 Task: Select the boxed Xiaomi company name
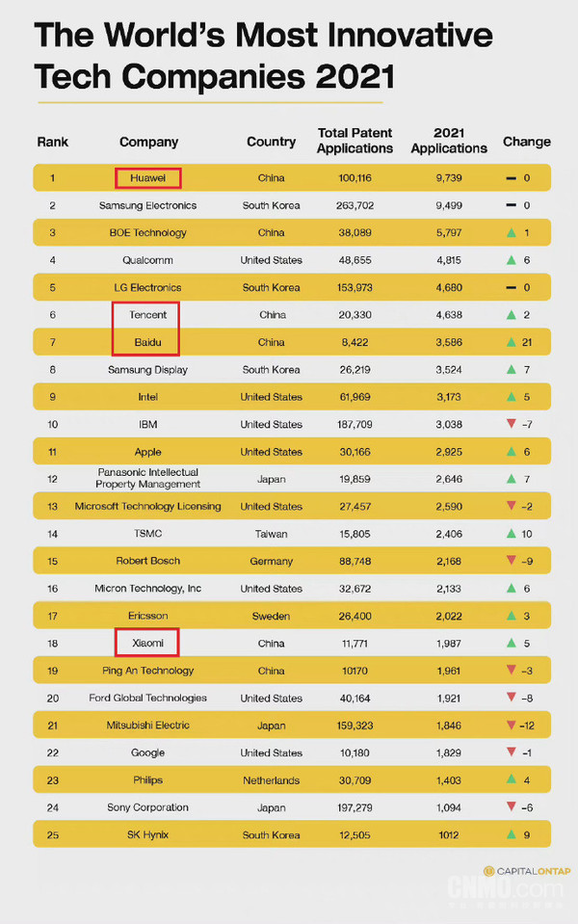click(x=148, y=643)
